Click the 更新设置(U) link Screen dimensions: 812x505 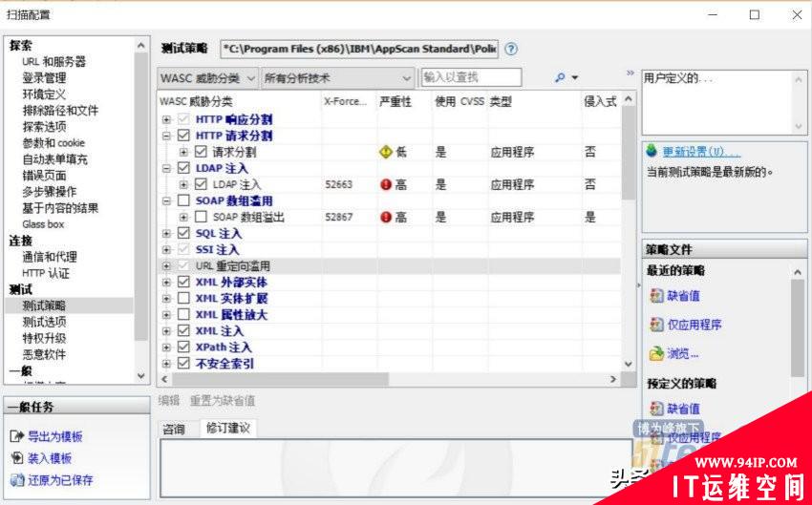(702, 152)
